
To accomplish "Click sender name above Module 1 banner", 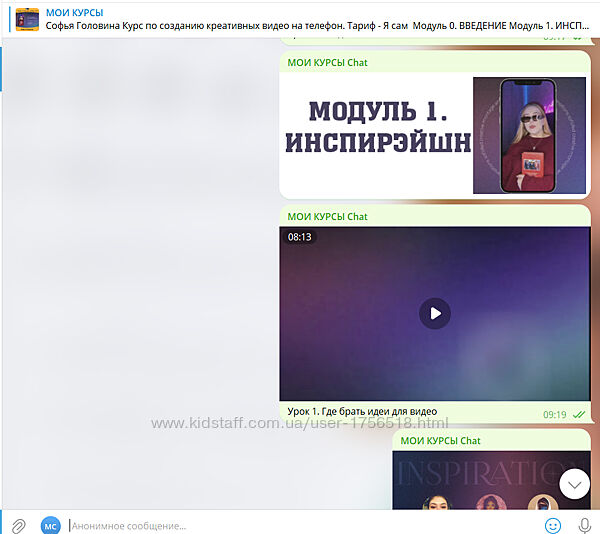I will [x=327, y=62].
